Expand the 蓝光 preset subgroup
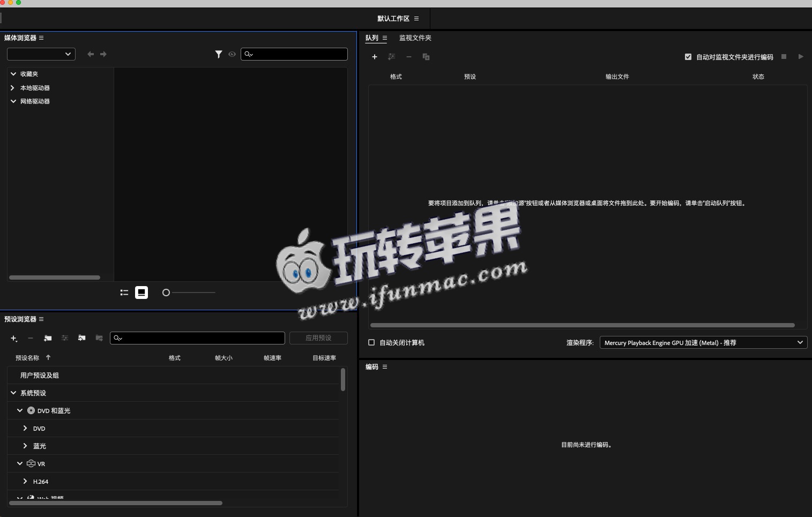This screenshot has width=812, height=517. (25, 446)
